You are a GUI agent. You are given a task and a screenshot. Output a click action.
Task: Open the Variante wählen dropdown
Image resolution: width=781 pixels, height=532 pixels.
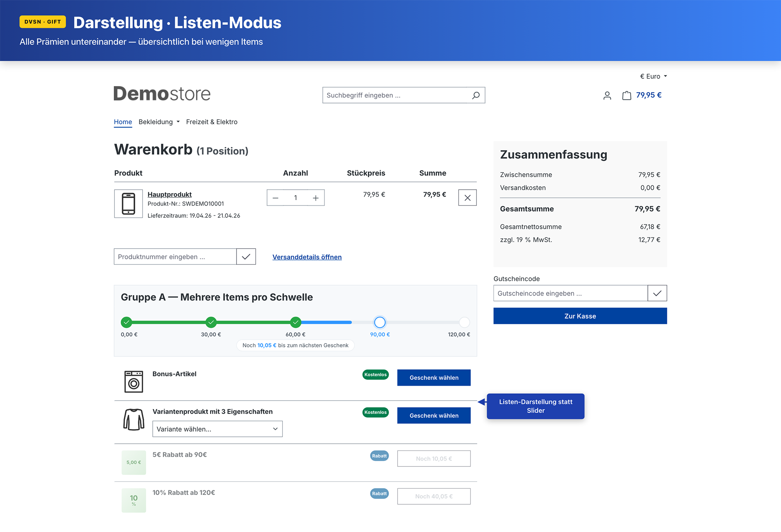[217, 429]
